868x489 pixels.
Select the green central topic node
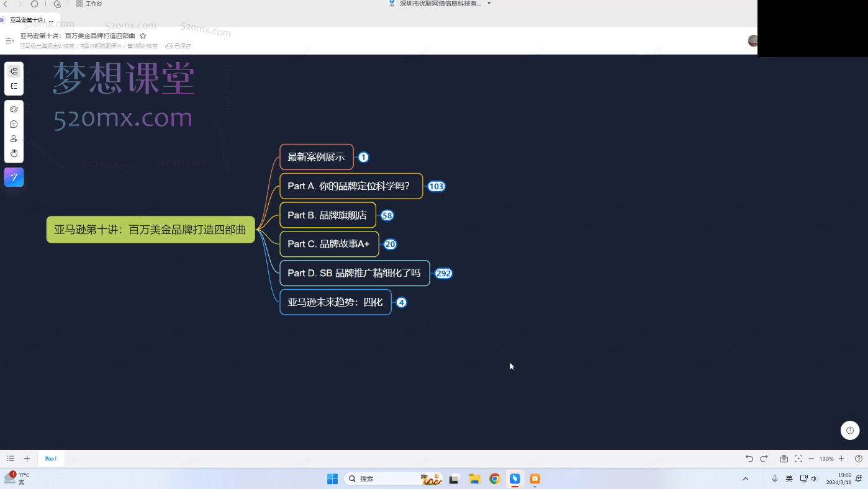(150, 230)
